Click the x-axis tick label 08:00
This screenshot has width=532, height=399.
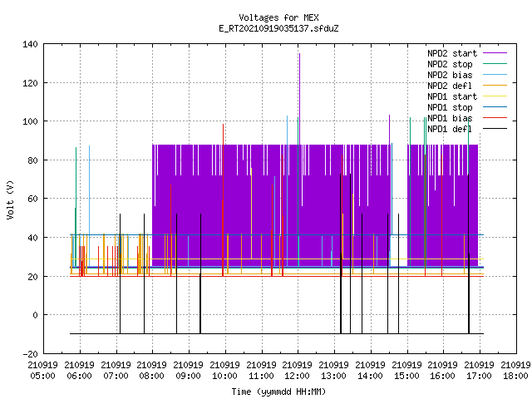click(151, 376)
